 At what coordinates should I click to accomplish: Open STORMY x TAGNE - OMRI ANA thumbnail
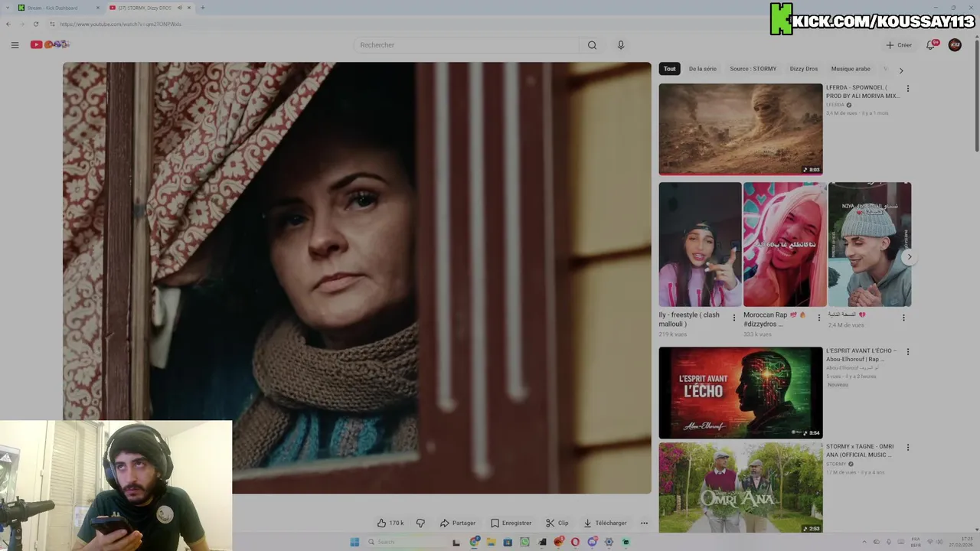point(740,487)
